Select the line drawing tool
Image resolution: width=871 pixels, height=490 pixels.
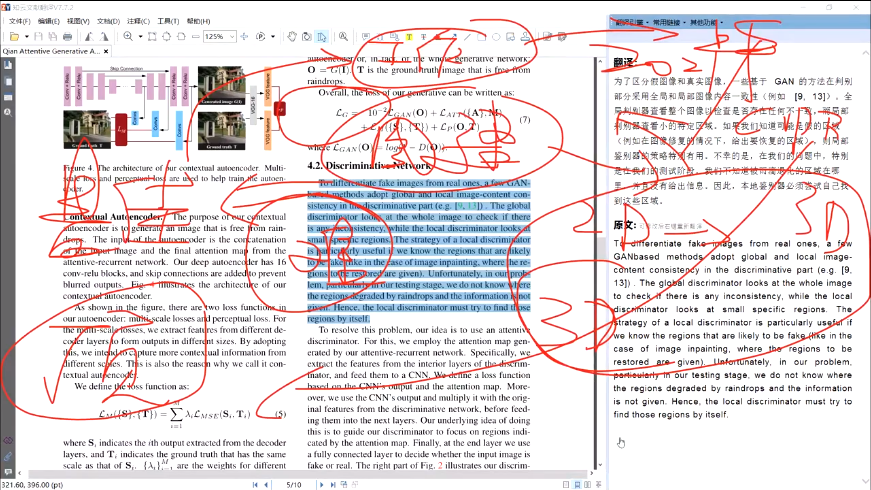click(x=467, y=37)
